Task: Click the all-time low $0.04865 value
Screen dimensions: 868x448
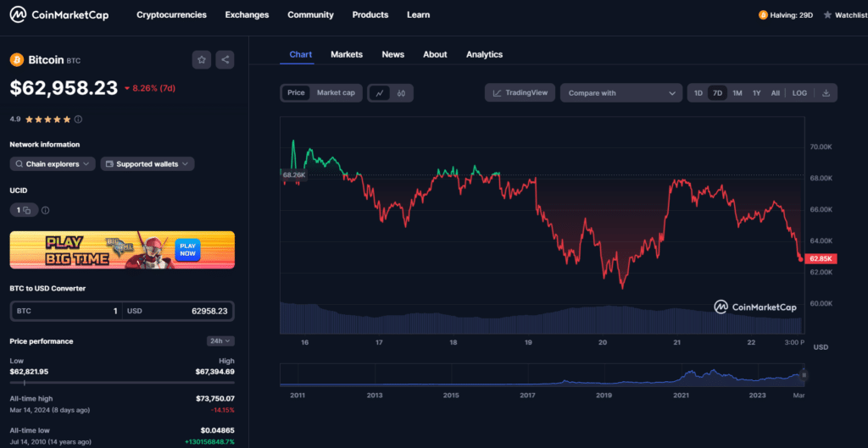Action: point(218,430)
